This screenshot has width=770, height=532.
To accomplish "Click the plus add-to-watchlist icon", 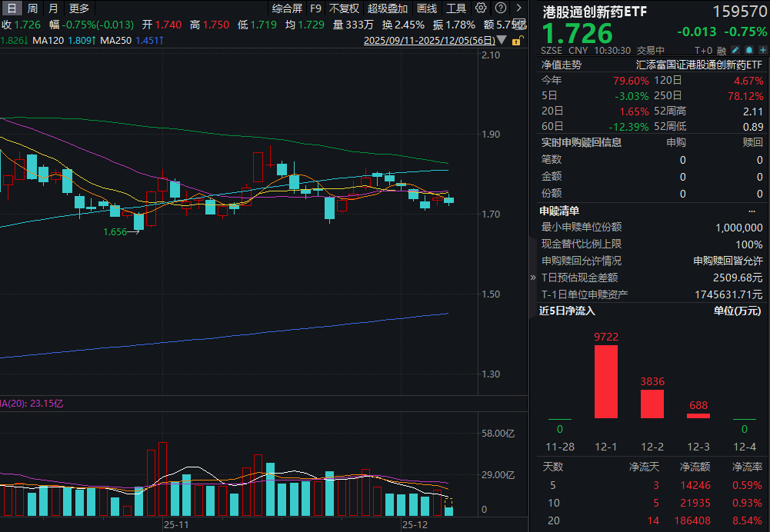I will coord(762,48).
